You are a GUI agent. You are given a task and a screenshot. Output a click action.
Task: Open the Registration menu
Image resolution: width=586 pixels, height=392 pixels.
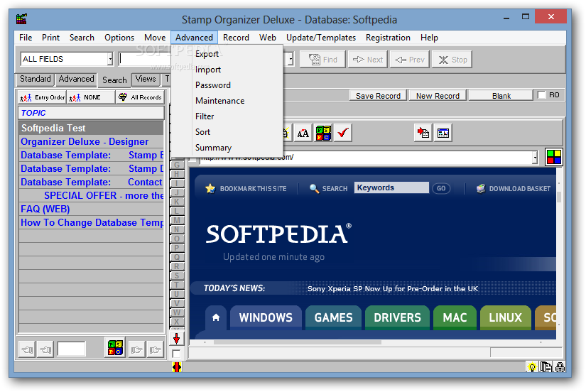pyautogui.click(x=388, y=38)
